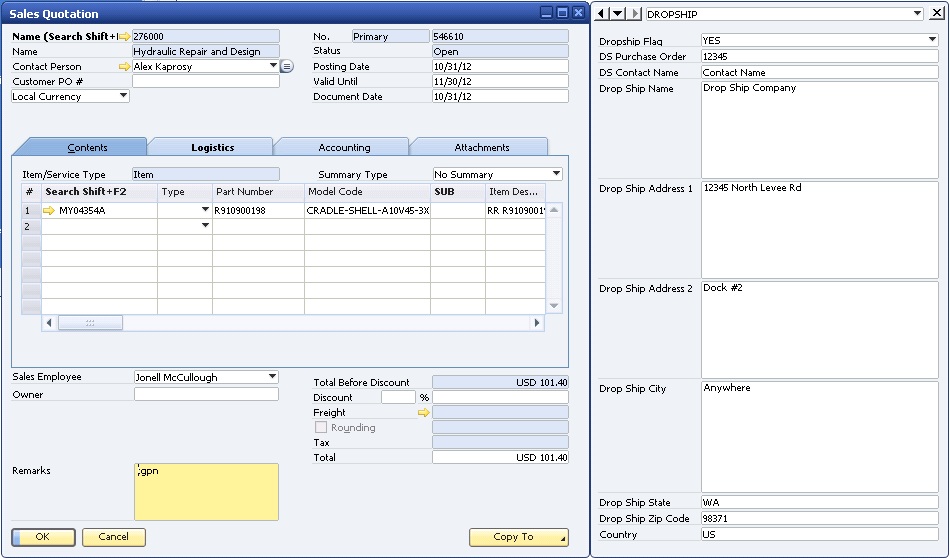Expand the Dropship Flag dropdown
This screenshot has width=950, height=558.
point(931,41)
